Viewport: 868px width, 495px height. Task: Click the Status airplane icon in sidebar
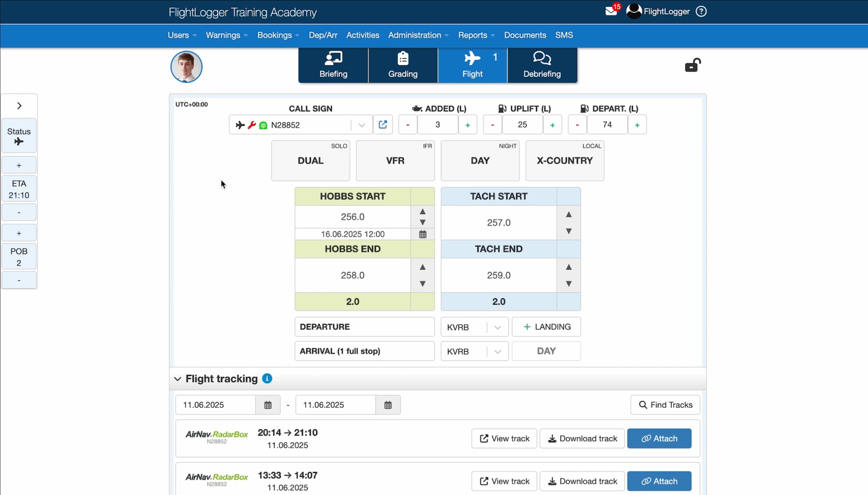click(x=19, y=142)
